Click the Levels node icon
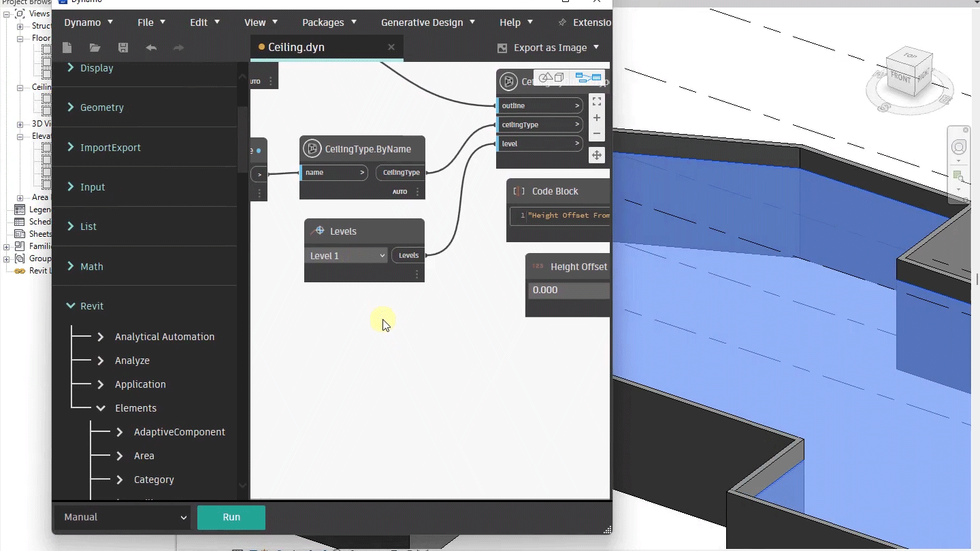 click(317, 231)
